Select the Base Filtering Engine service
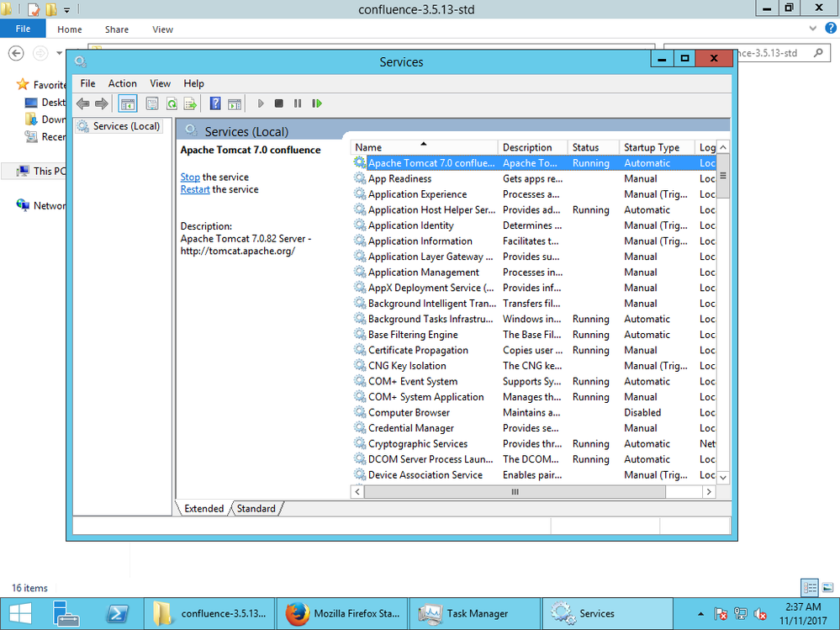This screenshot has height=630, width=840. [534, 334]
